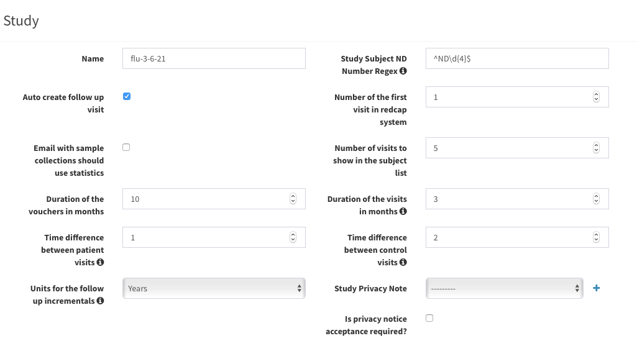This screenshot has width=637, height=364.
Task: Click info icon beside Duration of the visits
Action: 403,212
